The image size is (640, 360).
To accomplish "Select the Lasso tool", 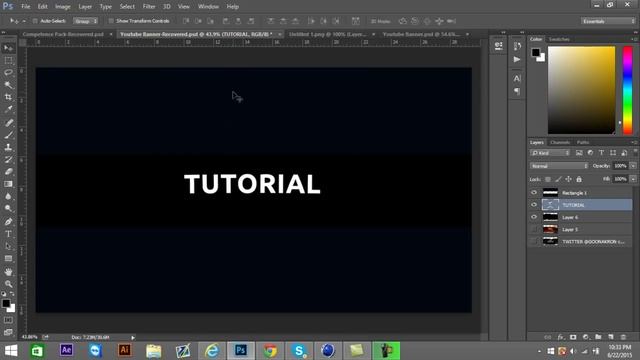I will 8,73.
